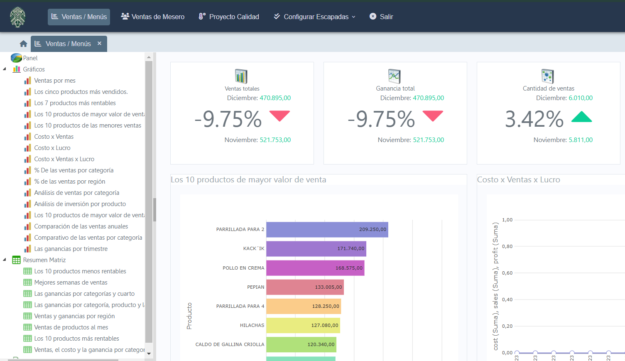The height and width of the screenshot is (361, 625).
Task: Open Los 10 productos más rentables summary
Action: 77,338
